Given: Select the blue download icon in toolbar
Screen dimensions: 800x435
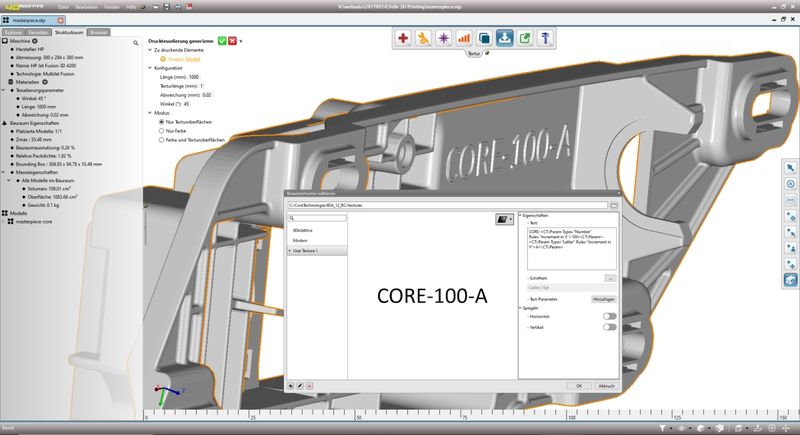Looking at the screenshot, I should (505, 38).
